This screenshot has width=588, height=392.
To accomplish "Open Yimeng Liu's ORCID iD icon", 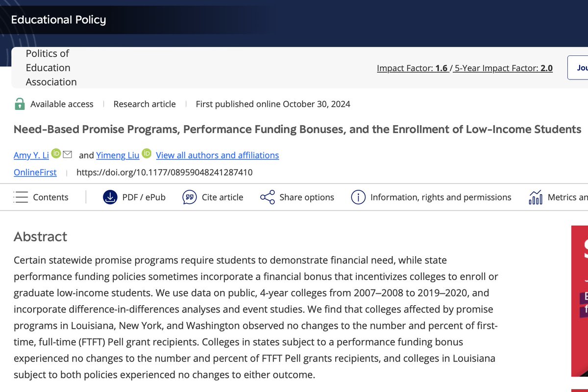I will tap(147, 154).
